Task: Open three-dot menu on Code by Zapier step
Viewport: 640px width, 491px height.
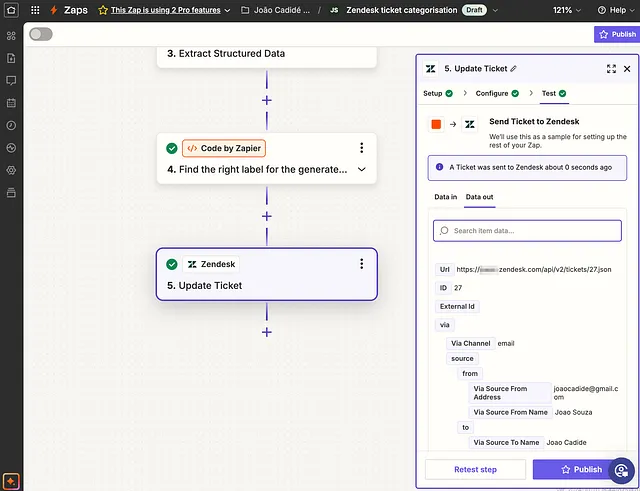Action: (361, 148)
